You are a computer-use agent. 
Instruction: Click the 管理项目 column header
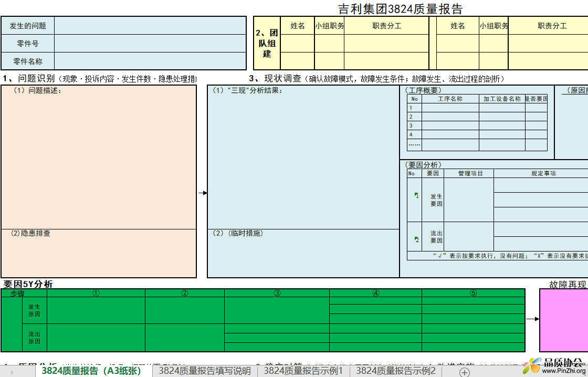point(469,173)
